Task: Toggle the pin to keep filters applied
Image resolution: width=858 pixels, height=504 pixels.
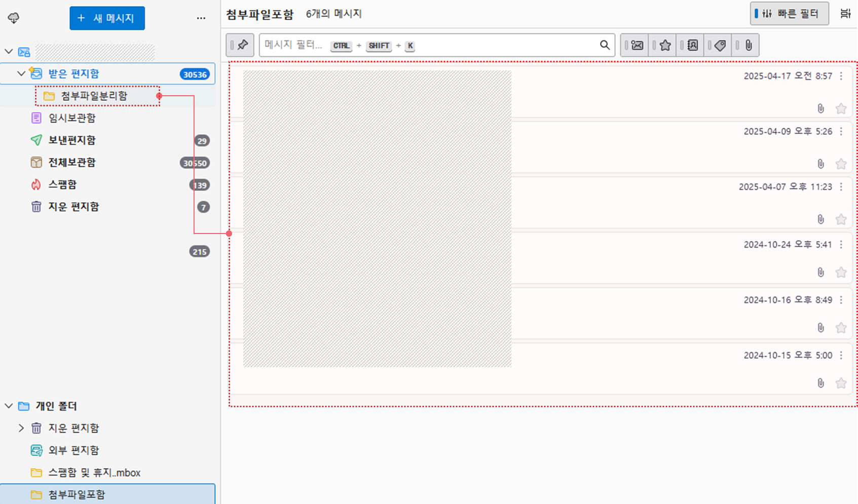Action: click(x=240, y=45)
